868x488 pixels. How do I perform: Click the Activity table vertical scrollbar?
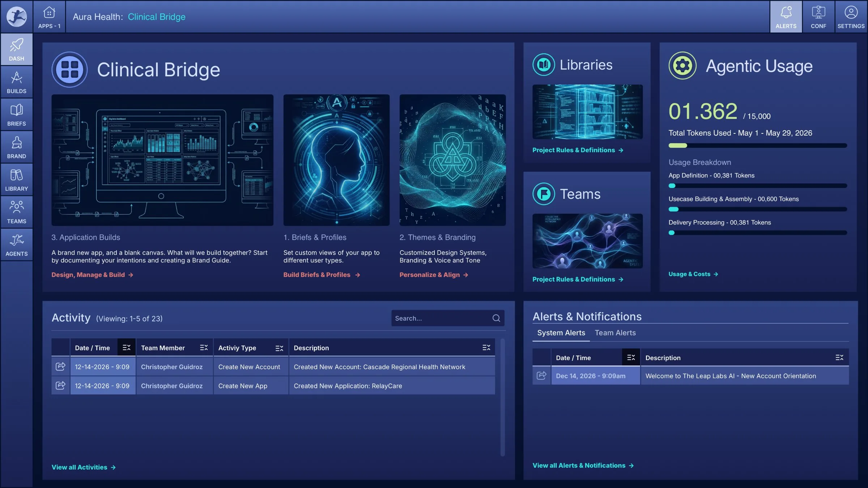point(502,397)
